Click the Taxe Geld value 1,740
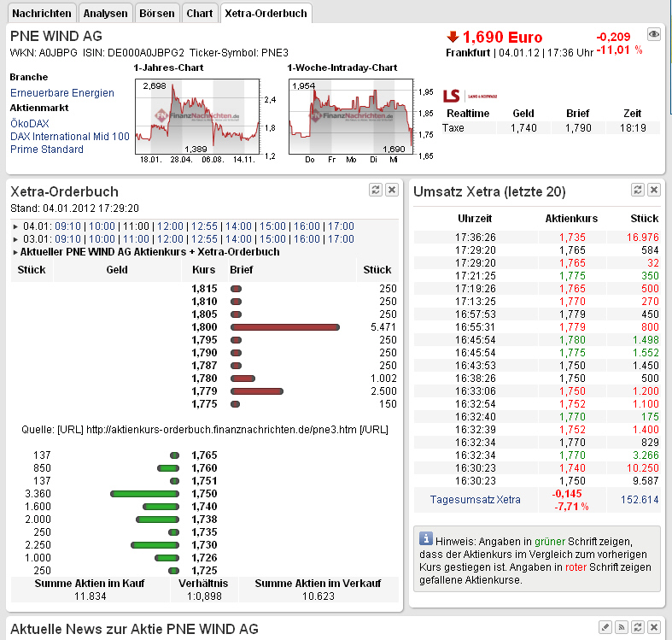The height and width of the screenshot is (640, 672). [523, 128]
